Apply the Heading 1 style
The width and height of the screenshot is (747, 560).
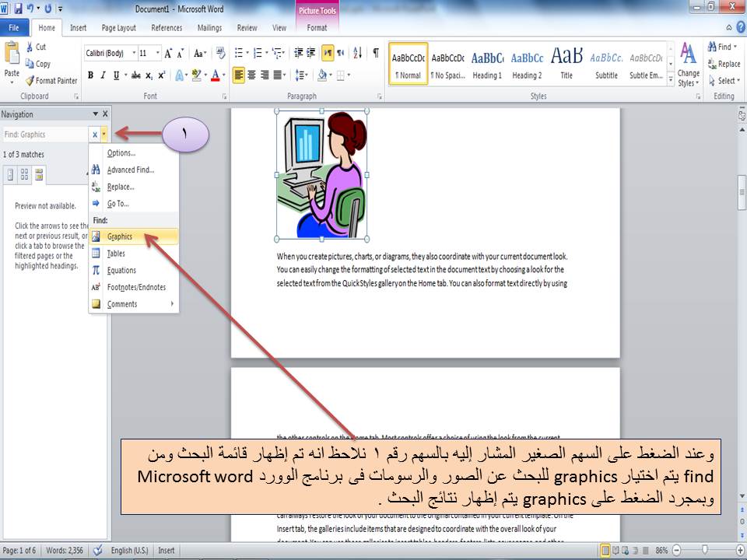(x=487, y=65)
